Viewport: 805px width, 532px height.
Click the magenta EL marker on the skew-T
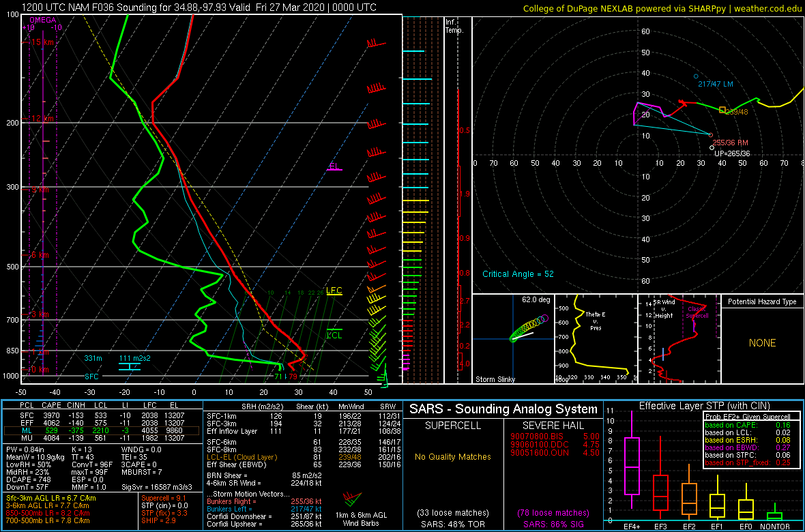click(x=334, y=166)
